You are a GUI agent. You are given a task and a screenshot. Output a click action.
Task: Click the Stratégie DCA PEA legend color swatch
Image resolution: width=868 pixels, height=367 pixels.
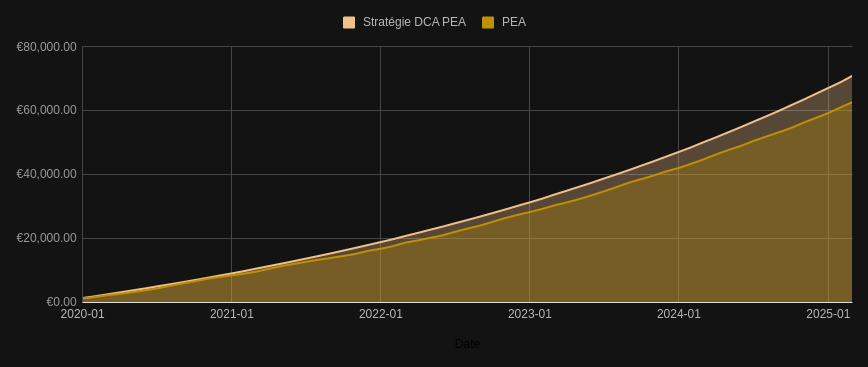[349, 22]
